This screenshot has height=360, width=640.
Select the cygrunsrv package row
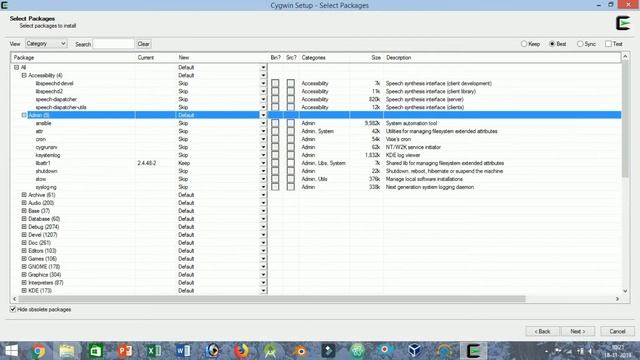(x=316, y=147)
